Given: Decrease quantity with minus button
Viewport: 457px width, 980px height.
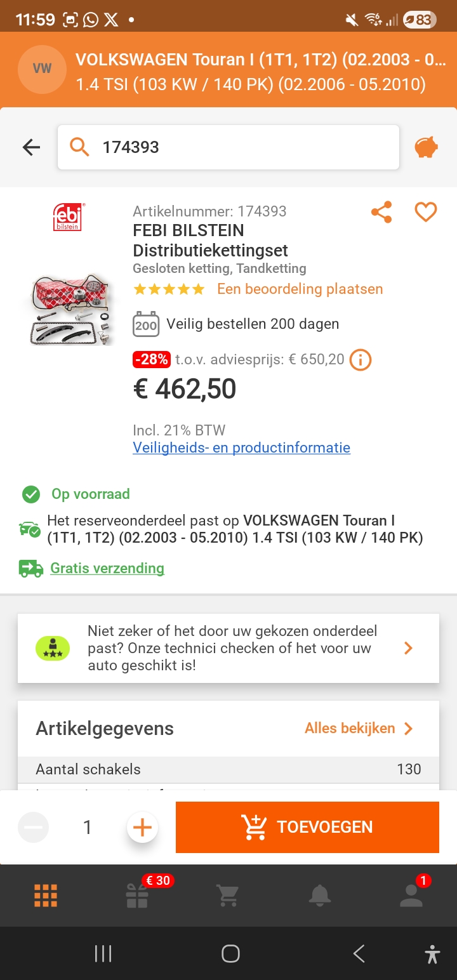Looking at the screenshot, I should pyautogui.click(x=34, y=828).
